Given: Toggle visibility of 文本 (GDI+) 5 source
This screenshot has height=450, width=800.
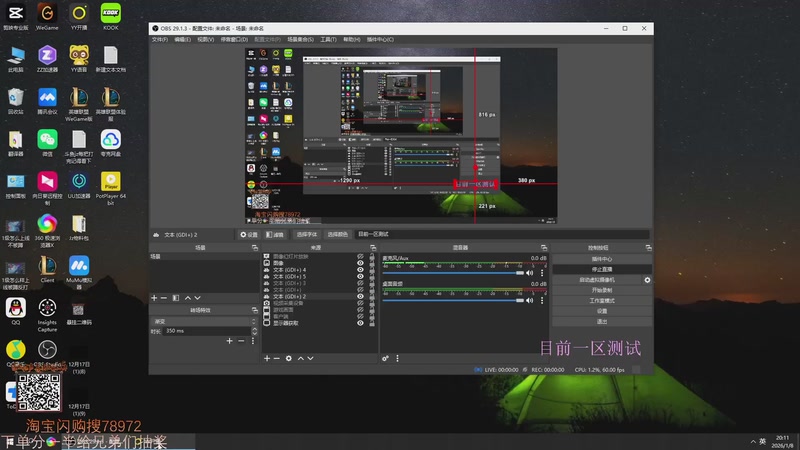Looking at the screenshot, I should click(360, 277).
